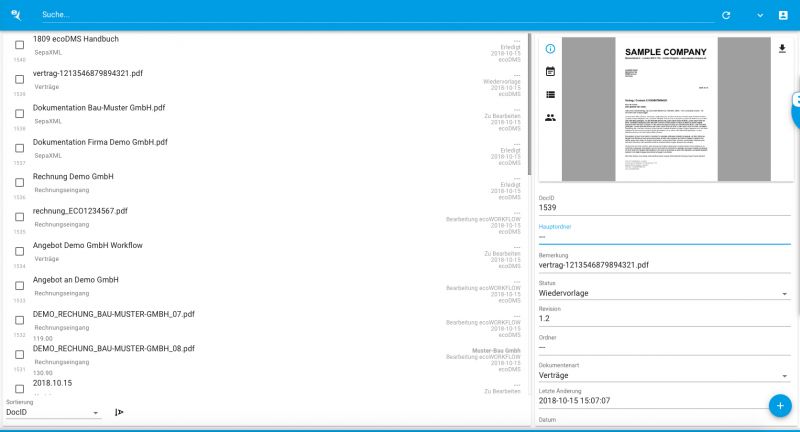Open Dokumentation Bau-Muster GmbH.pdf document
Screen dimensions: 800x432
point(99,107)
